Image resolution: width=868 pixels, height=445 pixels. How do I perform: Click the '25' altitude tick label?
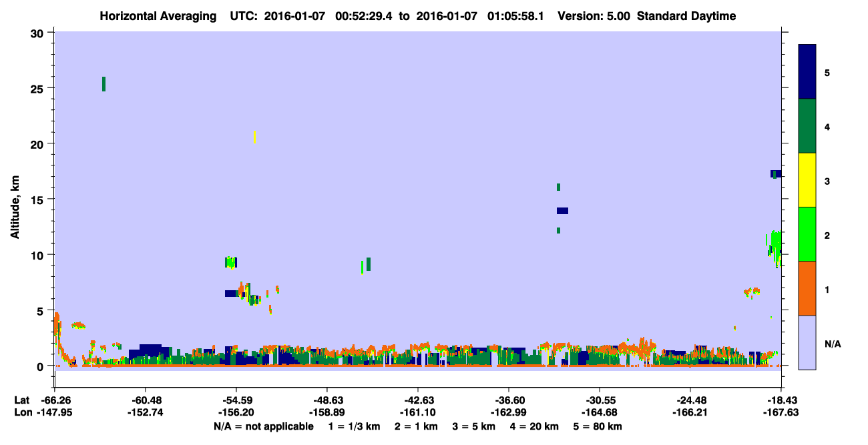(x=39, y=89)
